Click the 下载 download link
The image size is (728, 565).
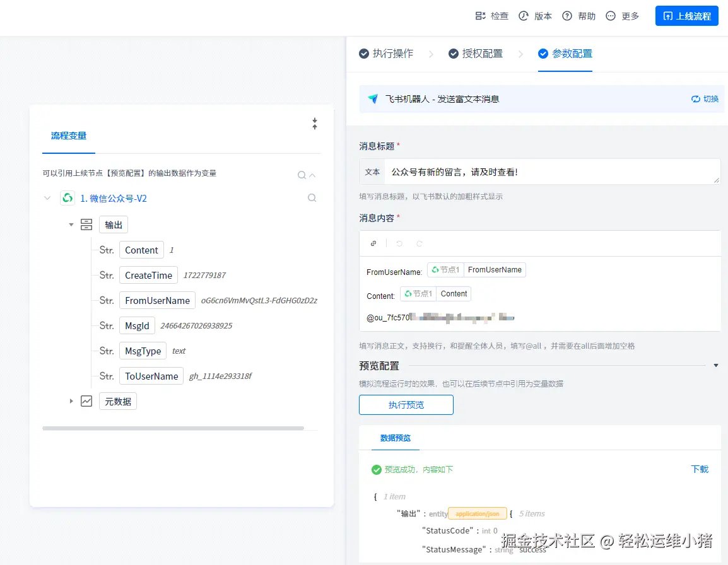[700, 469]
